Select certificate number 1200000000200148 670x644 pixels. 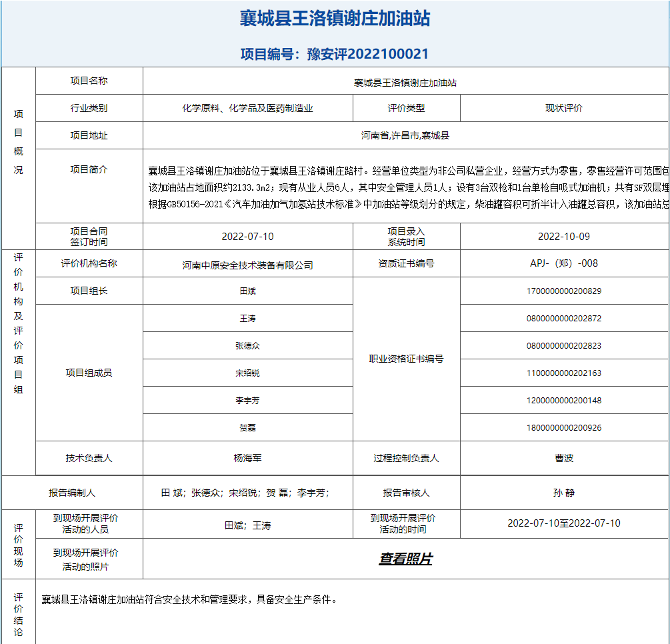[x=564, y=401]
